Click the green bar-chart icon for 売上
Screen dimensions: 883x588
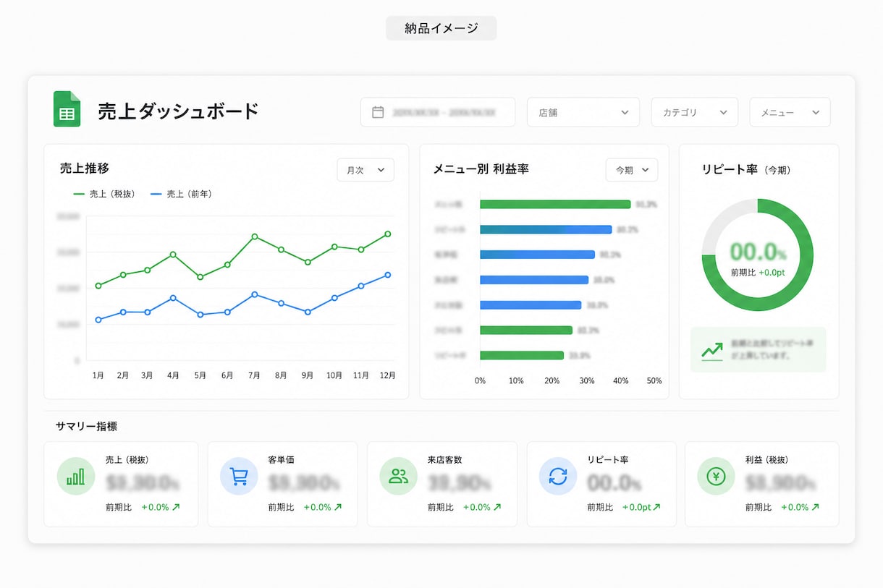pos(76,477)
